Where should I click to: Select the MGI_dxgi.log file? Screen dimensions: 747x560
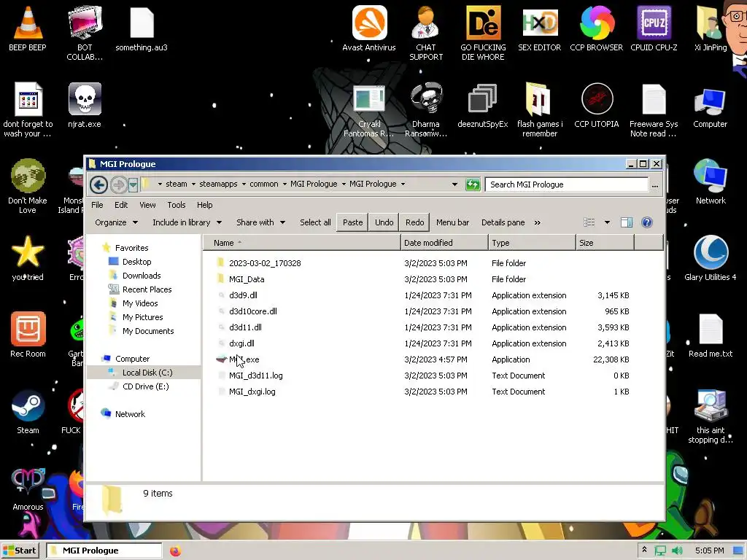tap(252, 392)
